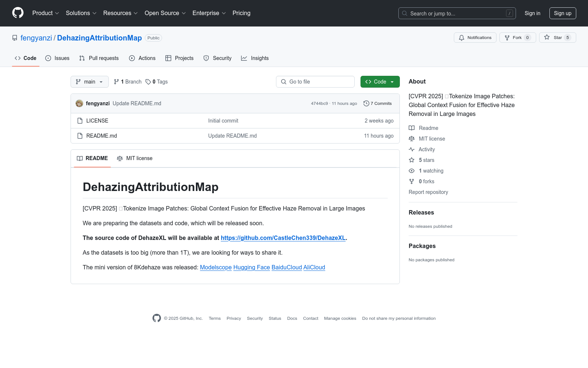This screenshot has height=368, width=588.
Task: Click the eye icon beside 1 watching
Action: click(412, 171)
